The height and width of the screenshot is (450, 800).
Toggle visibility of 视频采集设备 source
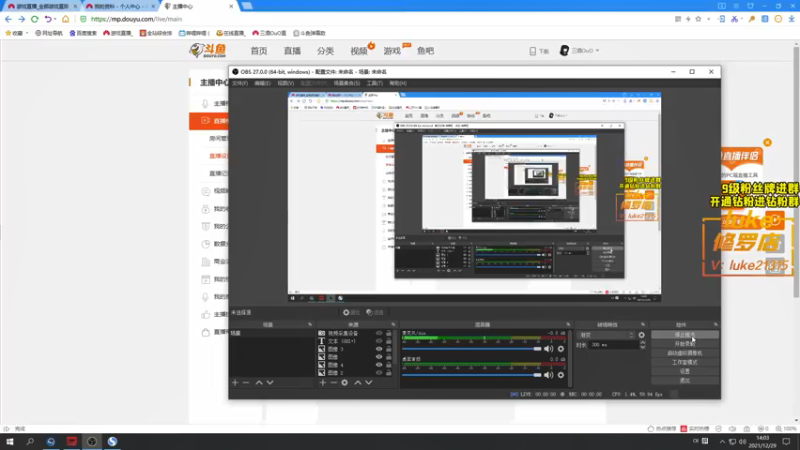point(379,333)
